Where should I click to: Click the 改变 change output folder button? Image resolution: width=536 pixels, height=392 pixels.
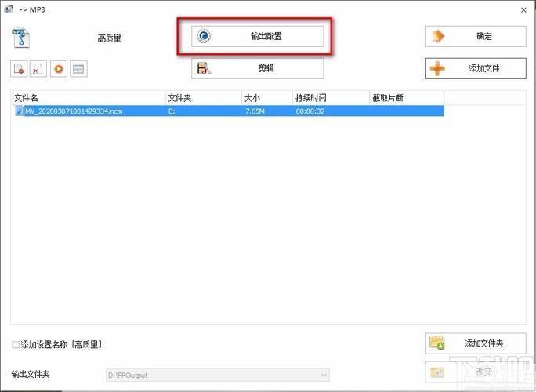click(x=475, y=372)
